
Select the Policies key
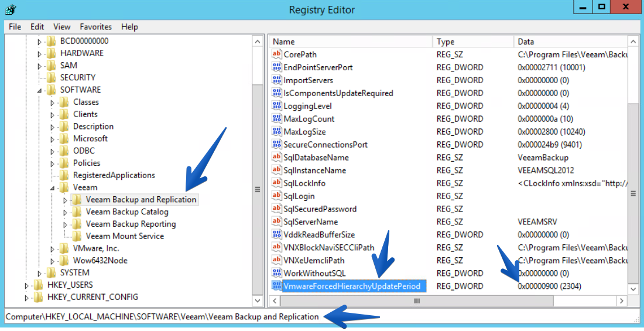click(86, 163)
